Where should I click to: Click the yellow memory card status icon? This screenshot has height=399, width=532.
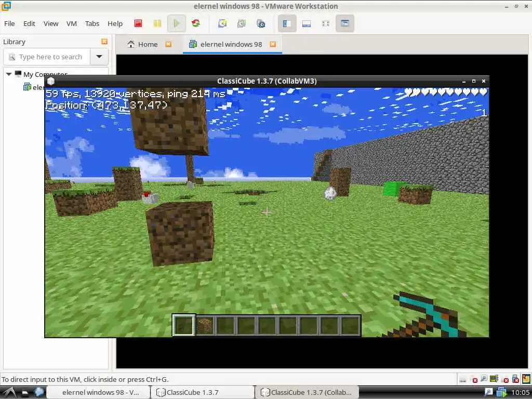point(495,379)
